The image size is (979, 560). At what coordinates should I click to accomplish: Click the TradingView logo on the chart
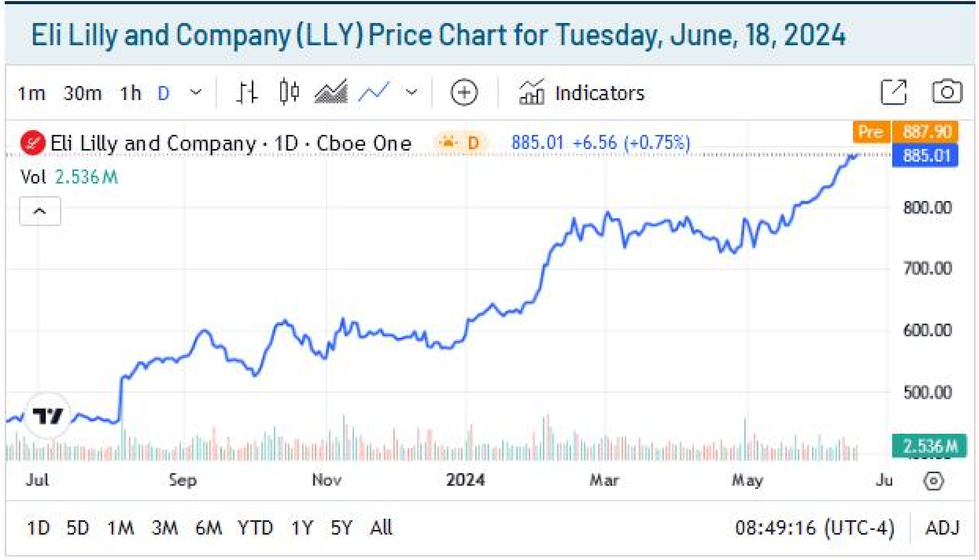tap(48, 415)
